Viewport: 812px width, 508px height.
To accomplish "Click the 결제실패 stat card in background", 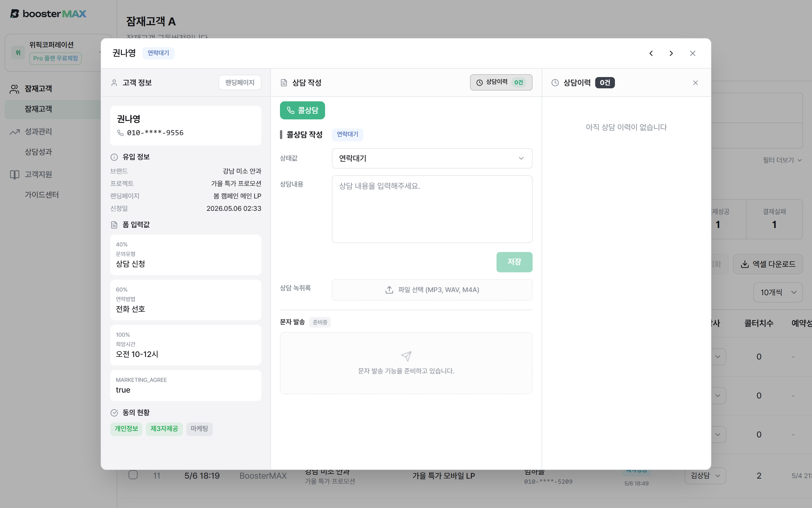I will tap(775, 219).
